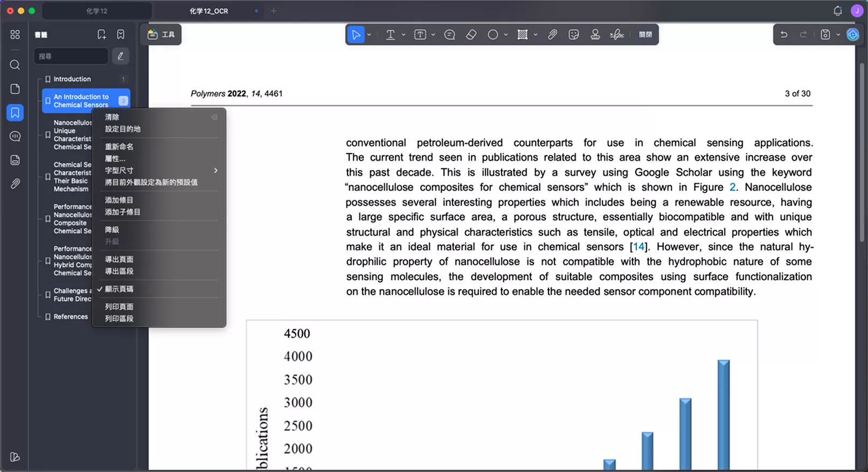The height and width of the screenshot is (472, 868).
Task: Open the signature tool
Action: coord(617,34)
